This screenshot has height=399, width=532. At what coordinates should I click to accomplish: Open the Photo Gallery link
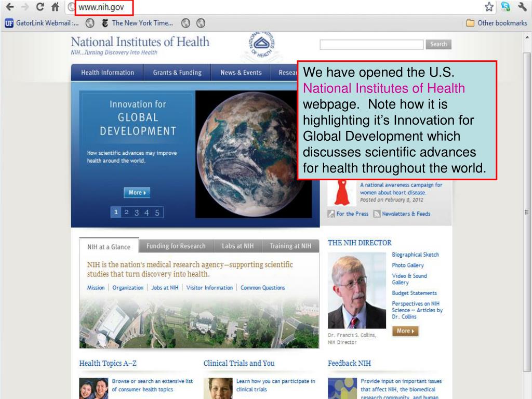point(408,265)
